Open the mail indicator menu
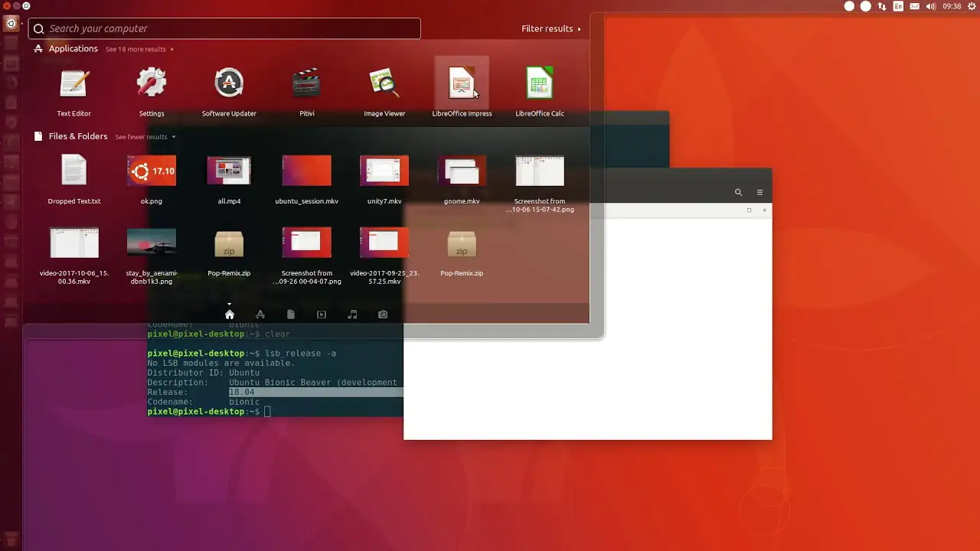 (915, 6)
